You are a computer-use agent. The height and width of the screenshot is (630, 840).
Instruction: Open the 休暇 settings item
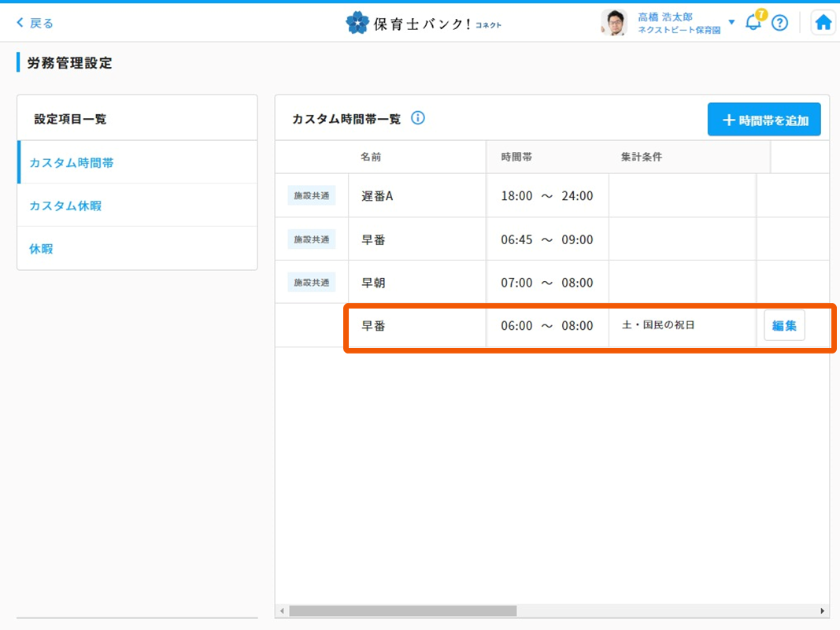pyautogui.click(x=41, y=249)
